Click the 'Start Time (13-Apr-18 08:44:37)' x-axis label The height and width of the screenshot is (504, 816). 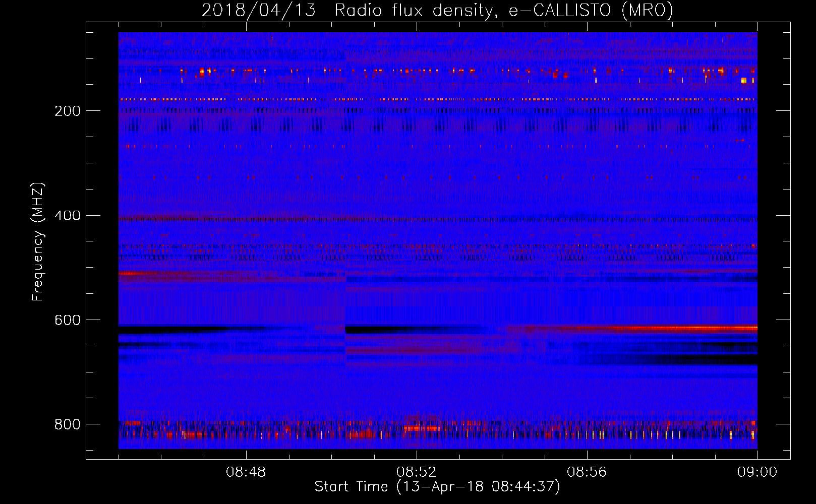(437, 487)
